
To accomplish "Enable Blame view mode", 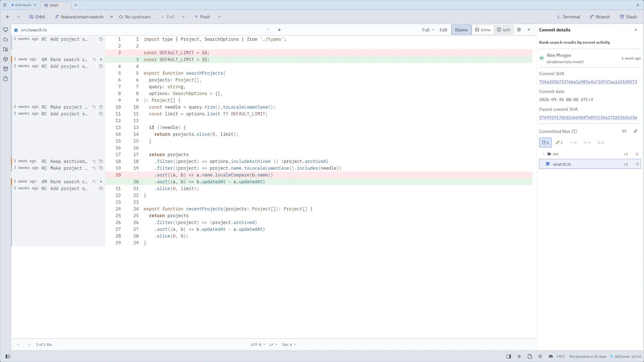I will tap(461, 30).
